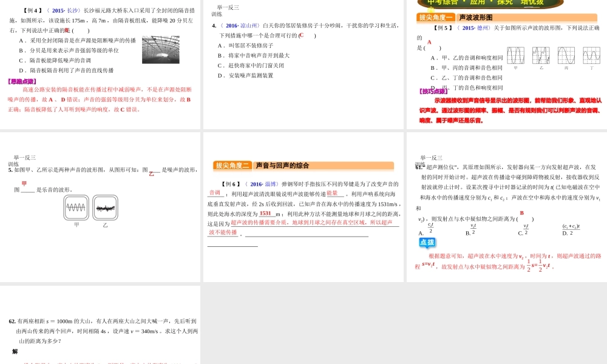
Task: Click option C 赶快将家中的门窗关闭
Action: pyautogui.click(x=251, y=66)
